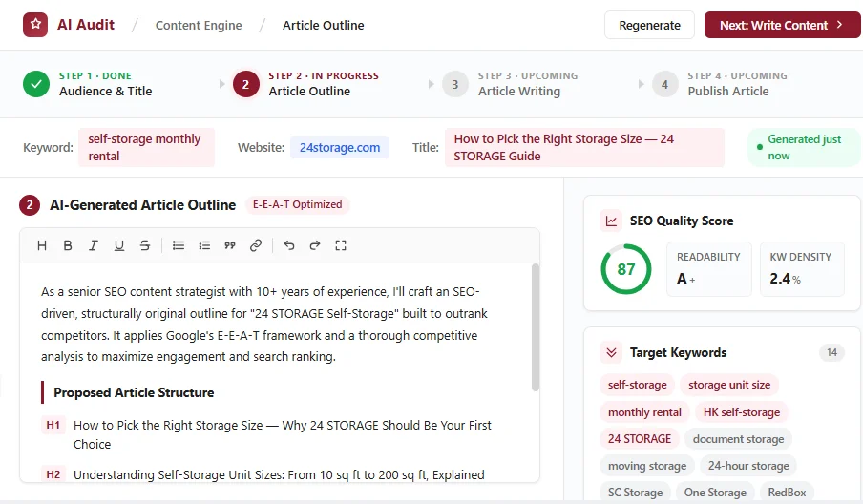Select the monthly rental keyword tag

(x=644, y=412)
